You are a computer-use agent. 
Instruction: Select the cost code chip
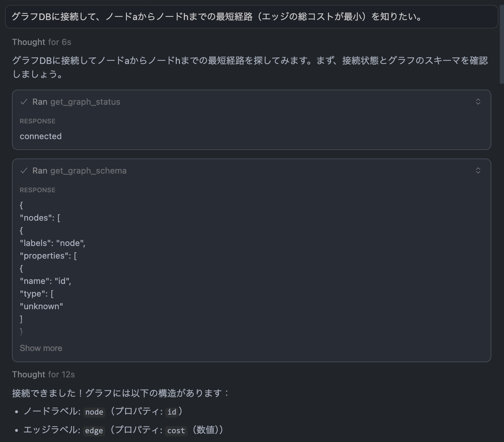pos(176,430)
